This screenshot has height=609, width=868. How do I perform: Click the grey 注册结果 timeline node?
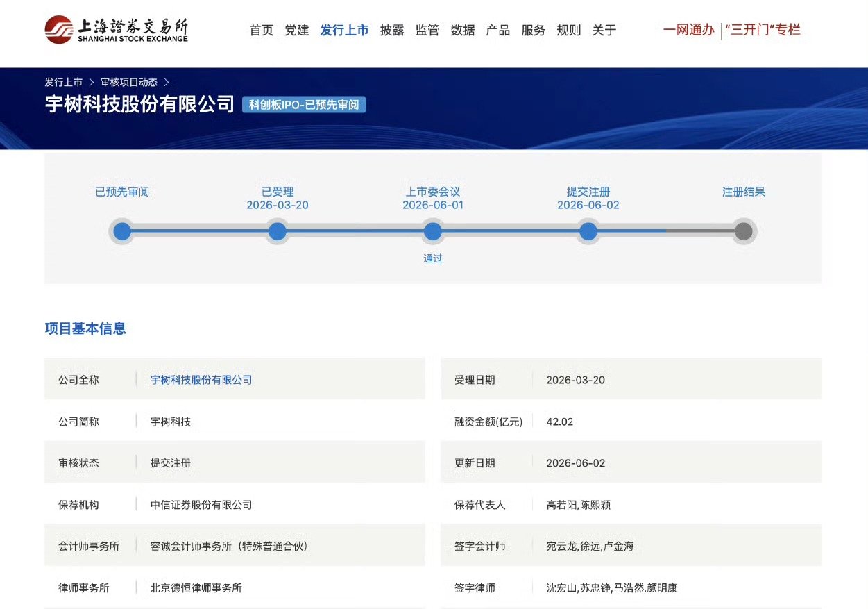(x=744, y=231)
